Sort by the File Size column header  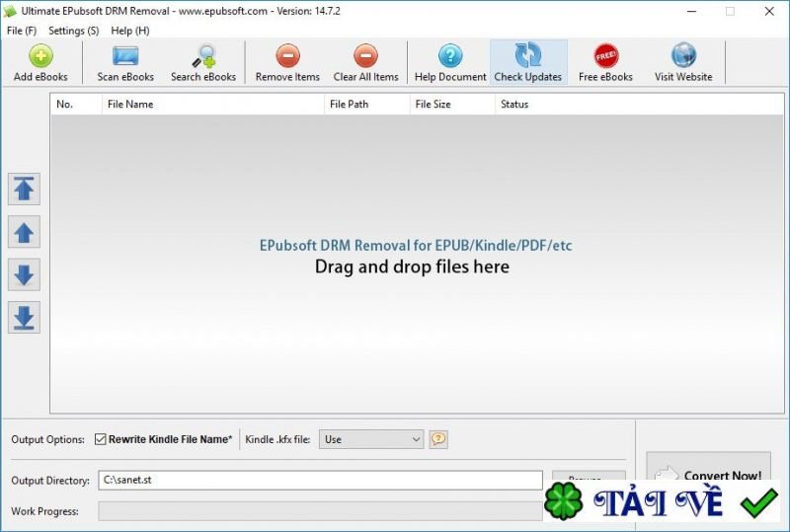[452, 105]
